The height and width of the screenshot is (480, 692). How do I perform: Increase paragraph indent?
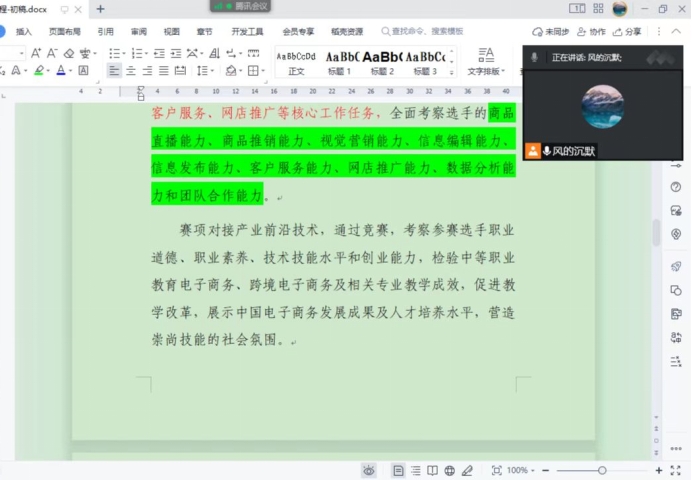click(176, 53)
